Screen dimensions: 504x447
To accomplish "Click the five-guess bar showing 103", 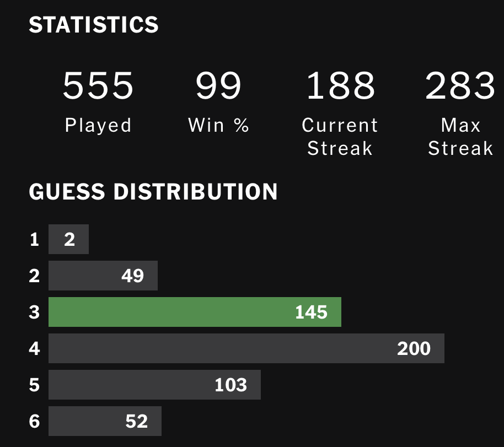I will coord(154,385).
